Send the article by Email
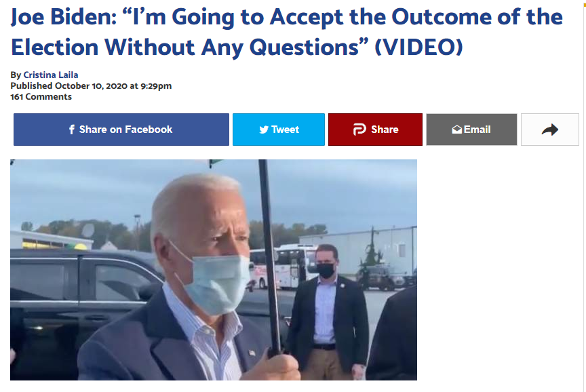 (x=471, y=130)
